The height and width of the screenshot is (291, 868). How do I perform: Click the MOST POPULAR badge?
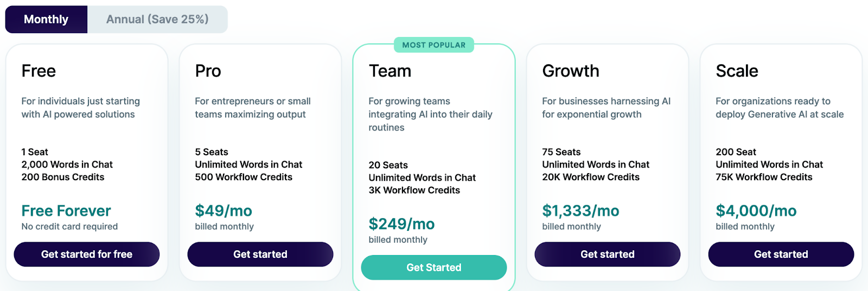[x=434, y=45]
